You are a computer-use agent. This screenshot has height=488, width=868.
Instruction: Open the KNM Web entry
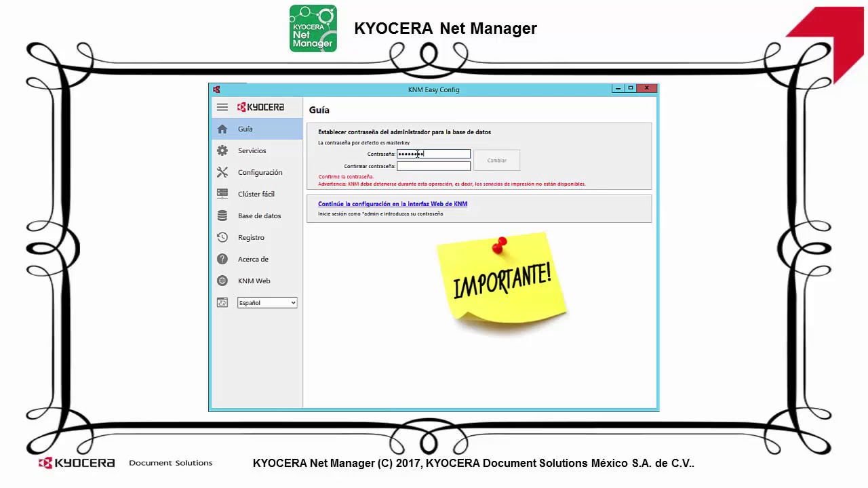(256, 281)
